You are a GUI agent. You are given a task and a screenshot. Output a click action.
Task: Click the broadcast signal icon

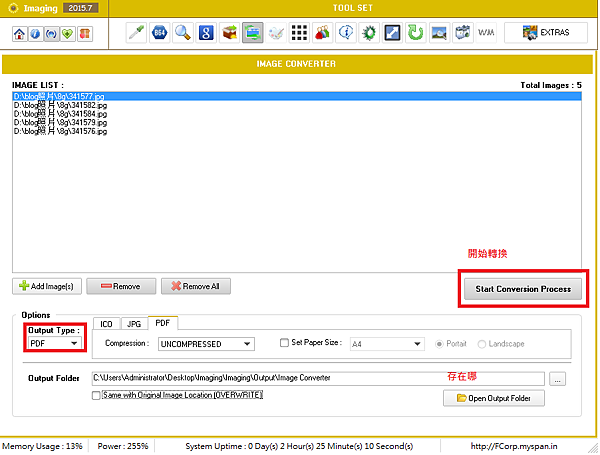51,34
